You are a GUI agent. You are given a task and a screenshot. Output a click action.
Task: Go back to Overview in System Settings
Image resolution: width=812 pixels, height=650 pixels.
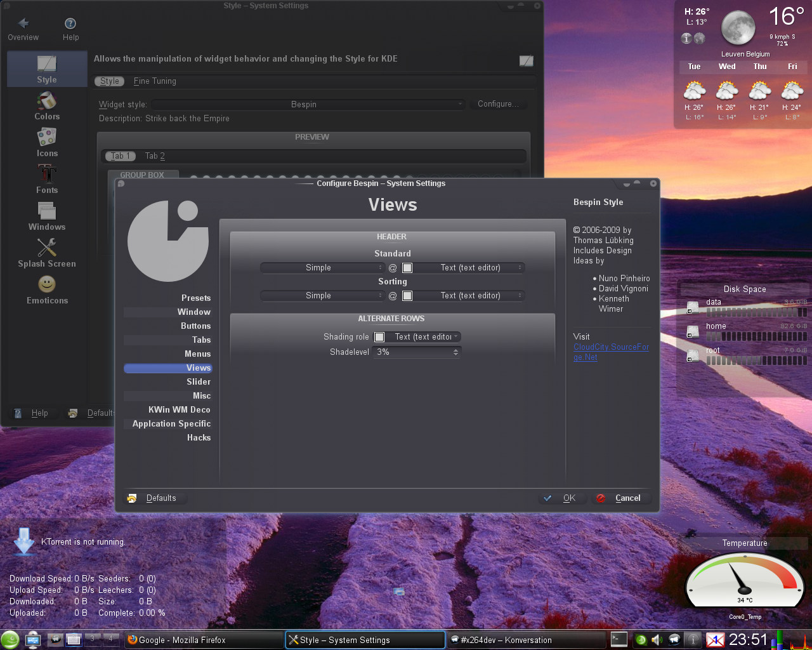(x=23, y=29)
